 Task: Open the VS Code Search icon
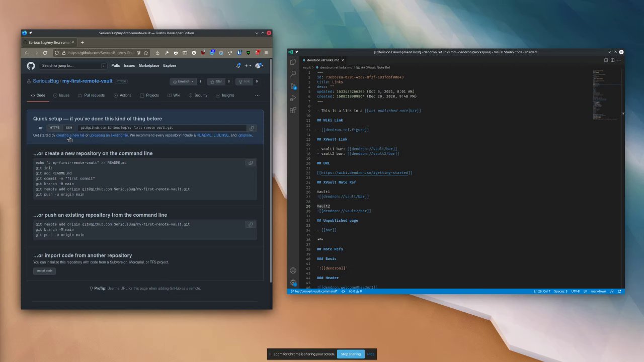293,74
